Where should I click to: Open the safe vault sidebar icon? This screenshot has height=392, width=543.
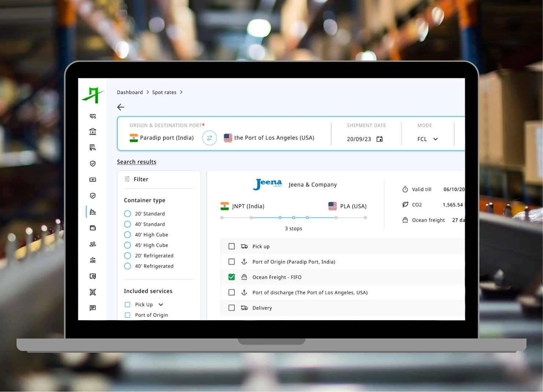93,276
